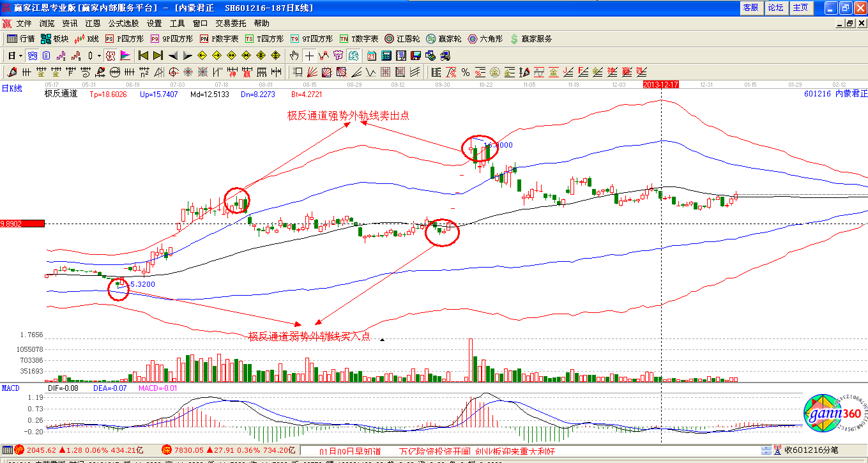Jump to first bar icon
The height and width of the screenshot is (463, 868).
point(143,56)
